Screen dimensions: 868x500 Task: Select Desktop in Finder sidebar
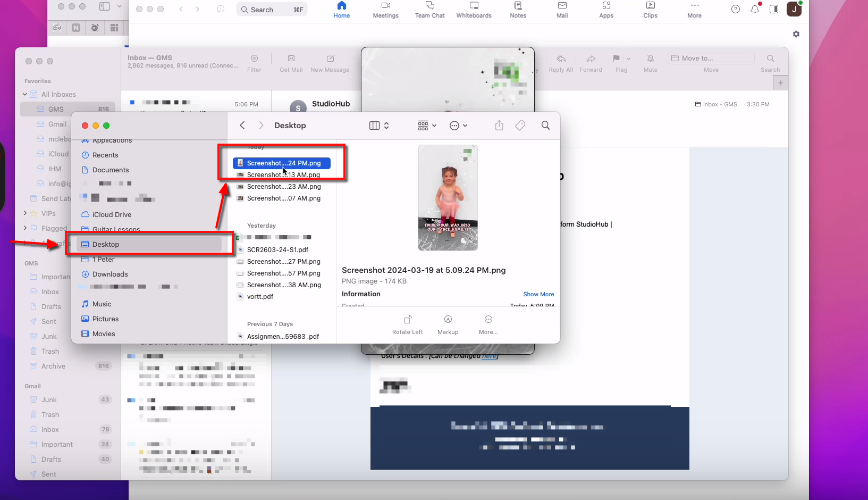pos(149,245)
